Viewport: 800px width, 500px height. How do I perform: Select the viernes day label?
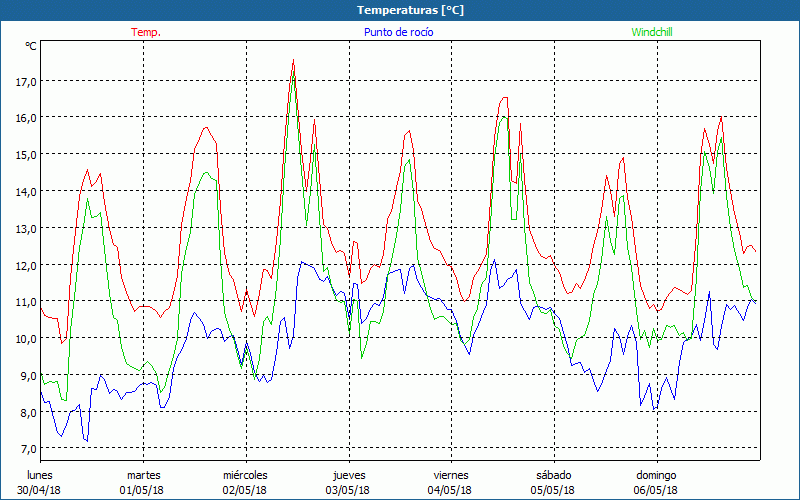(450, 474)
